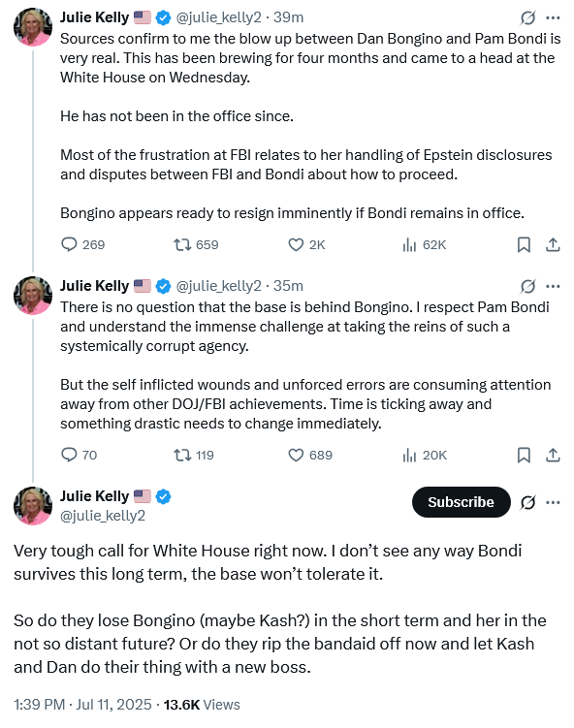Screen dimensions: 574x728
Task: Open more options on the 39m tweet
Action: click(x=553, y=17)
